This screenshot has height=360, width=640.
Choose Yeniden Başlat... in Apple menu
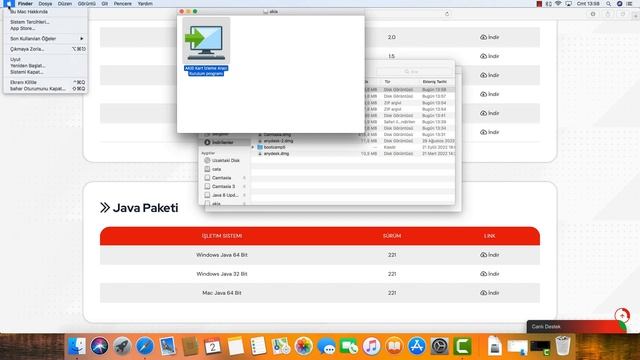click(x=46, y=66)
